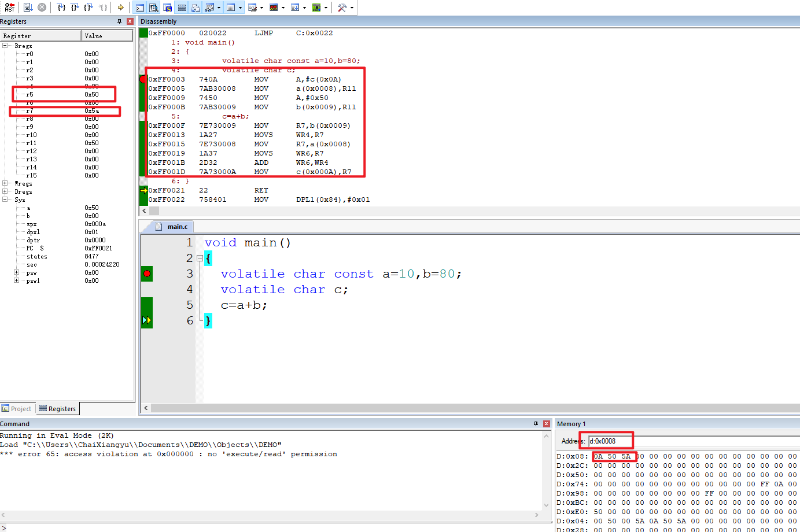Image resolution: width=800 pixels, height=532 pixels.
Task: Click the Register column header
Action: coord(40,36)
